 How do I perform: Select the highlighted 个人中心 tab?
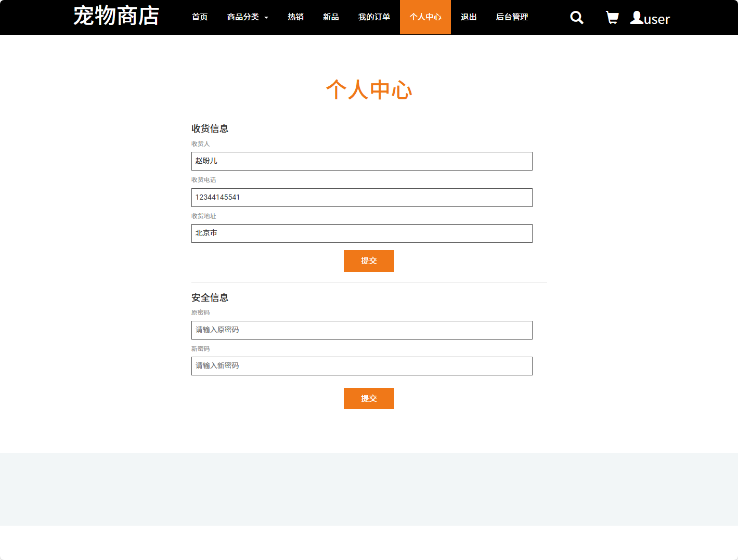point(425,17)
